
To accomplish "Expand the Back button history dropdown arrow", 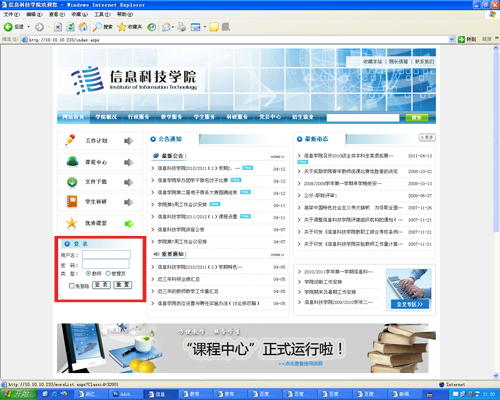I will (29, 27).
